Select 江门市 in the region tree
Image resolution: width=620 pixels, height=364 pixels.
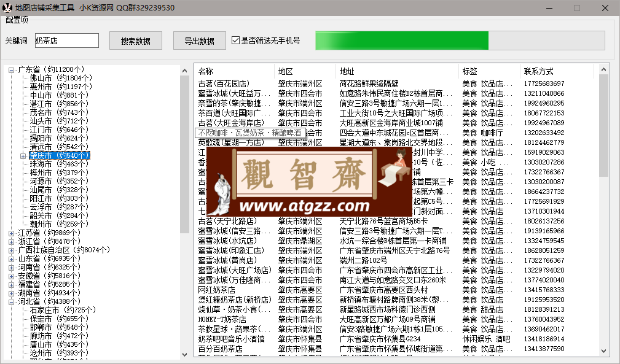(59, 130)
